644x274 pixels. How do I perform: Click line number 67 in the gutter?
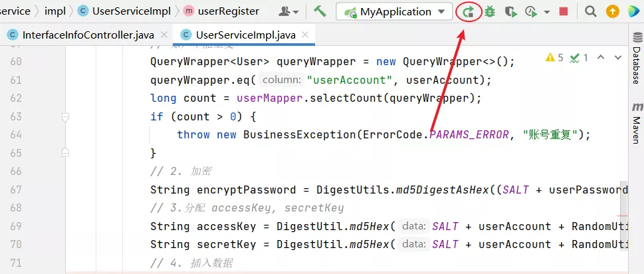click(16, 190)
